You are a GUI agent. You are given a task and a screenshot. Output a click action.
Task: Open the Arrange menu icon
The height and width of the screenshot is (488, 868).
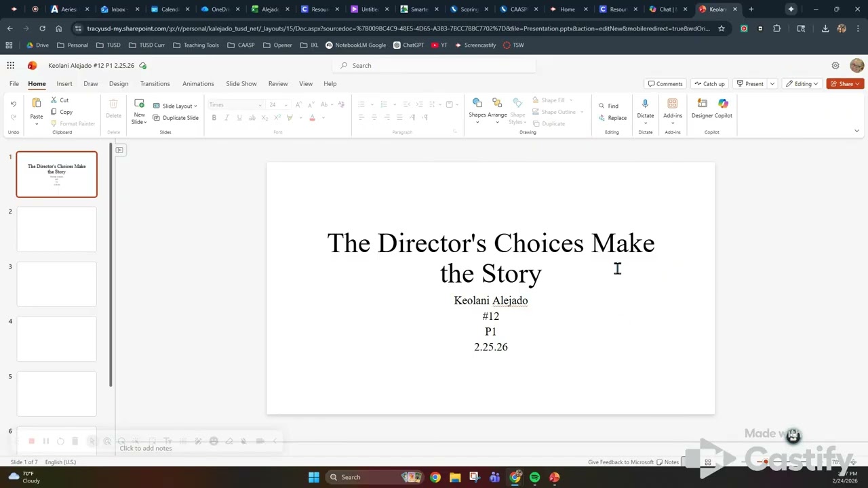[497, 103]
